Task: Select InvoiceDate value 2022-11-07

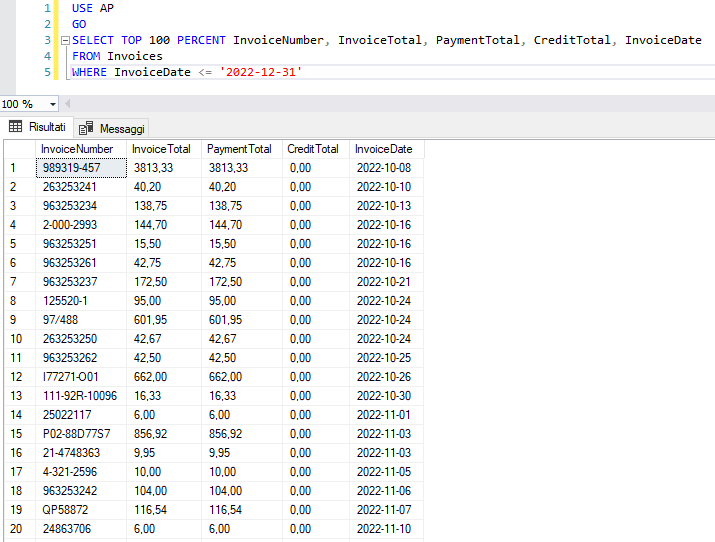Action: (386, 510)
